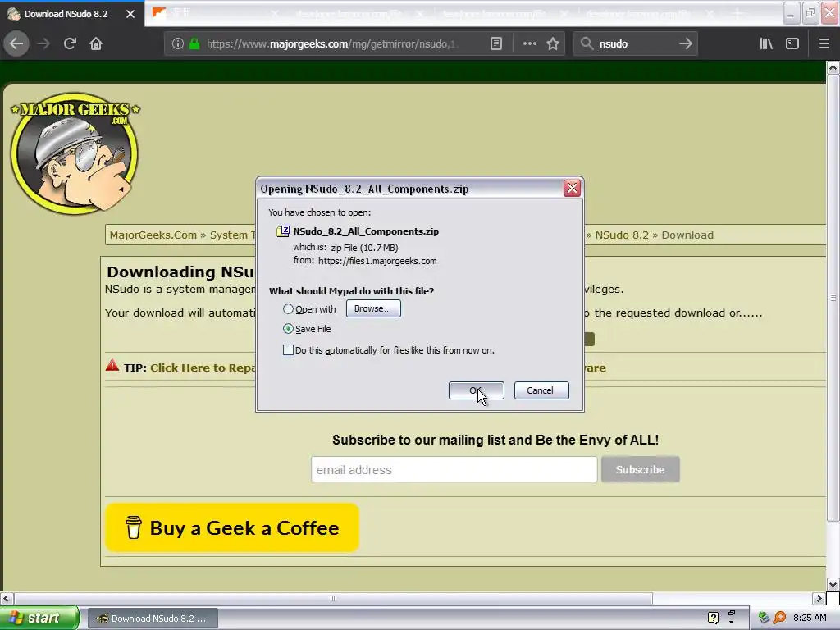840x630 pixels.
Task: Go to the Home page icon
Action: (96, 43)
